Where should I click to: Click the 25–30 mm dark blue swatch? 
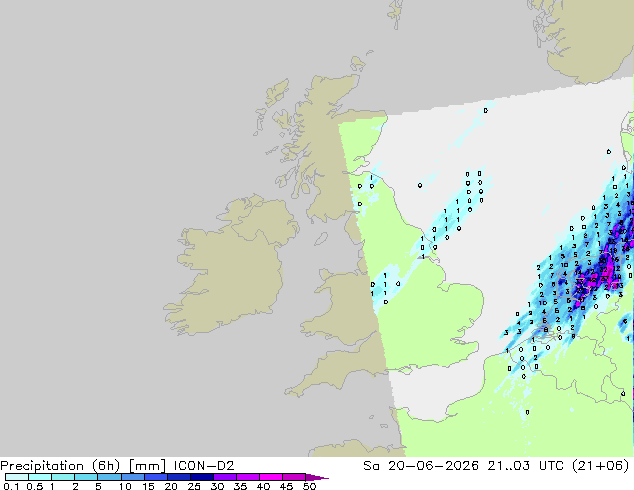pyautogui.click(x=201, y=477)
